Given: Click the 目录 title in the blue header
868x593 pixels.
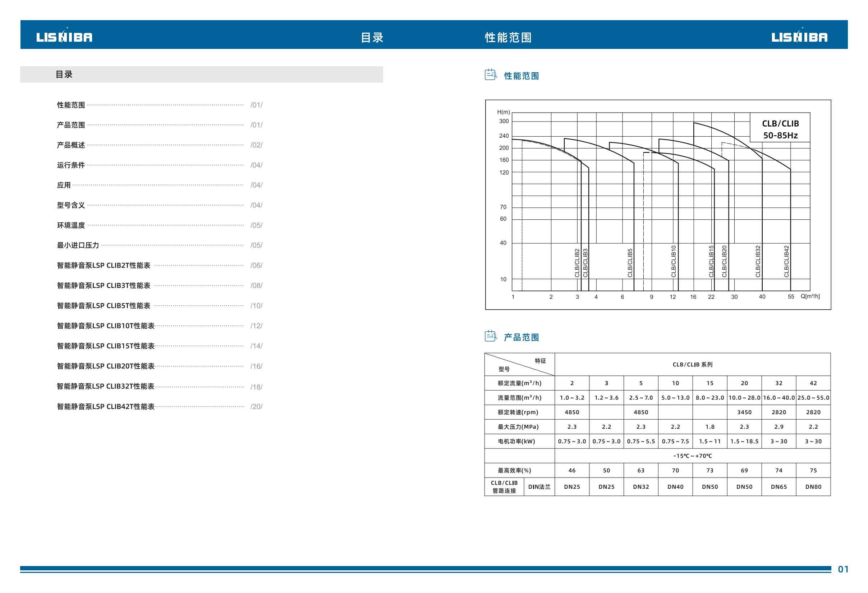Looking at the screenshot, I should coord(372,37).
